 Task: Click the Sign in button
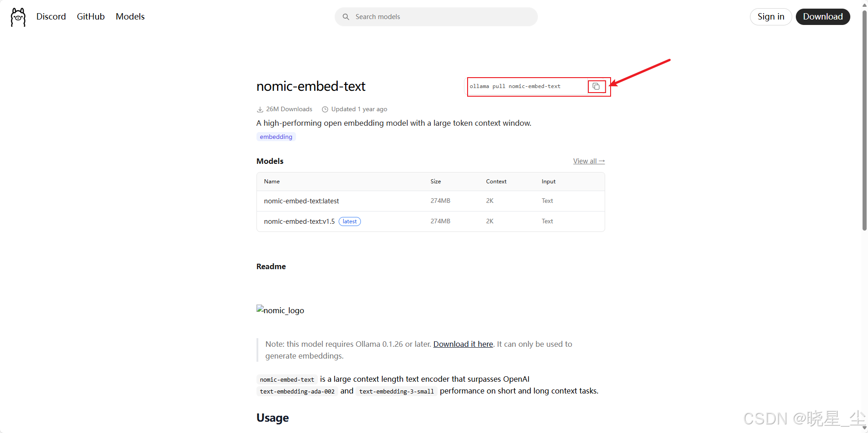771,17
